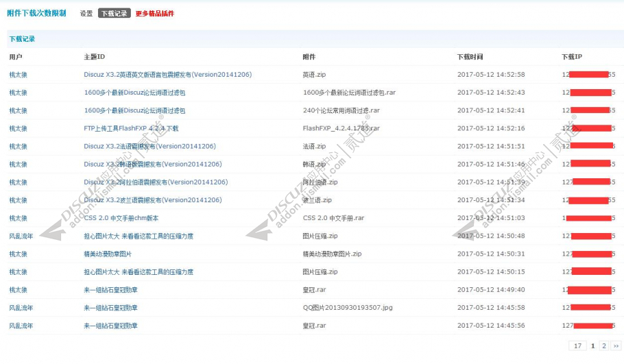The height and width of the screenshot is (364, 624).
Task: Open 担心图片太大 topic in the 14:50:48 row
Action: point(139,236)
